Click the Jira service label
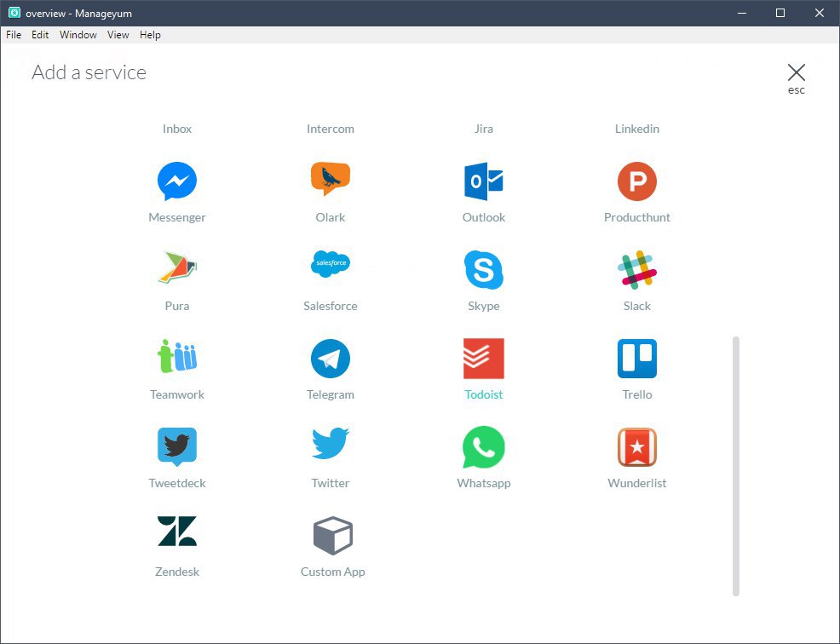This screenshot has height=644, width=840. click(x=484, y=129)
